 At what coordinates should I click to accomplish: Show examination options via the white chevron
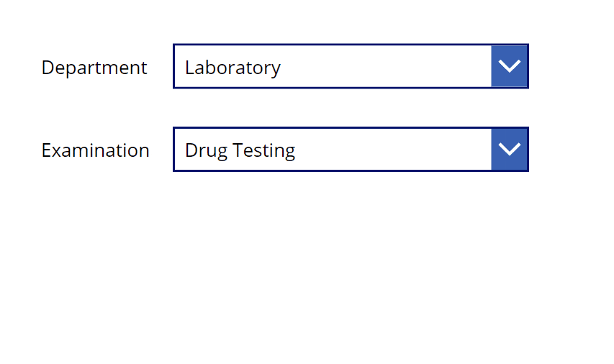(509, 149)
